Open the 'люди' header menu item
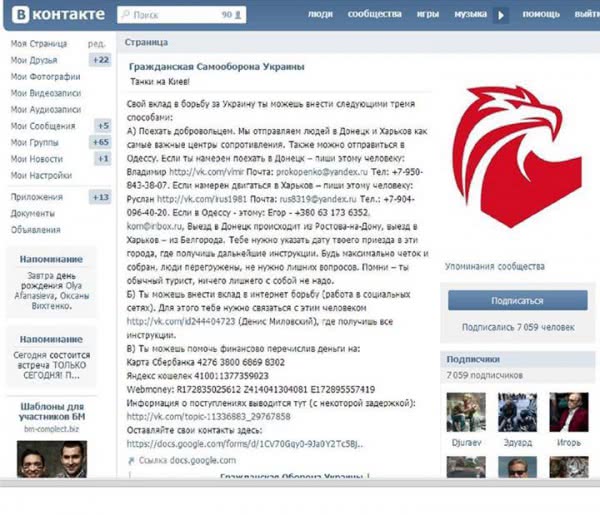 [x=320, y=15]
